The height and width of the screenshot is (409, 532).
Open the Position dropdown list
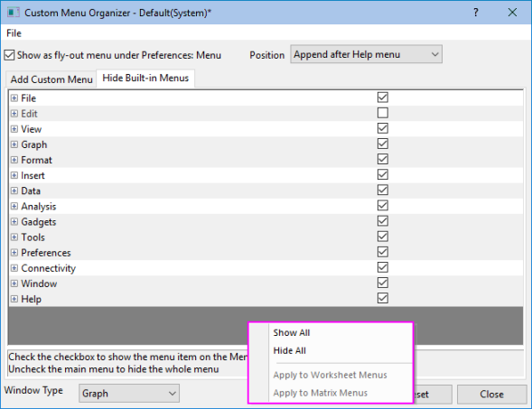[366, 54]
